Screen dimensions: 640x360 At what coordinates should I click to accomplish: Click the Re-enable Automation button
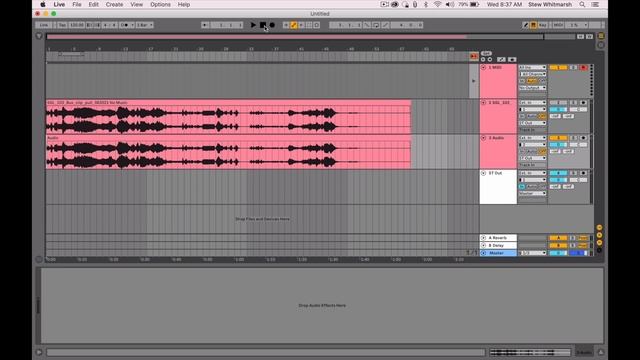coord(301,25)
